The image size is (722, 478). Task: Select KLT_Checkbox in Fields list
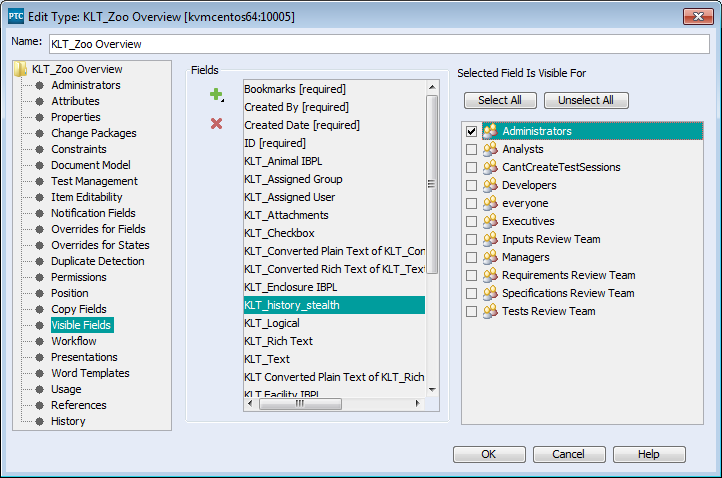[x=334, y=233]
